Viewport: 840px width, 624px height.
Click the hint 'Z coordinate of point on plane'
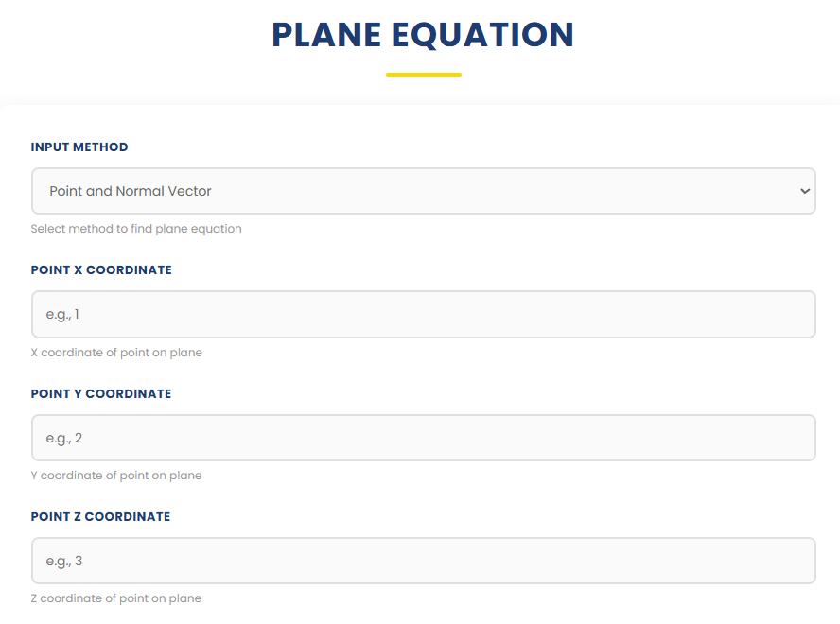(x=116, y=598)
